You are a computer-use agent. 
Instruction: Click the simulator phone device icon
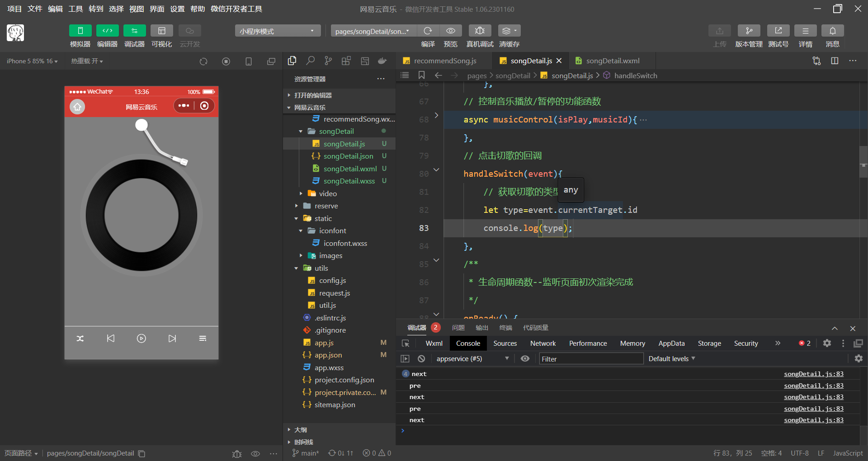(x=249, y=61)
